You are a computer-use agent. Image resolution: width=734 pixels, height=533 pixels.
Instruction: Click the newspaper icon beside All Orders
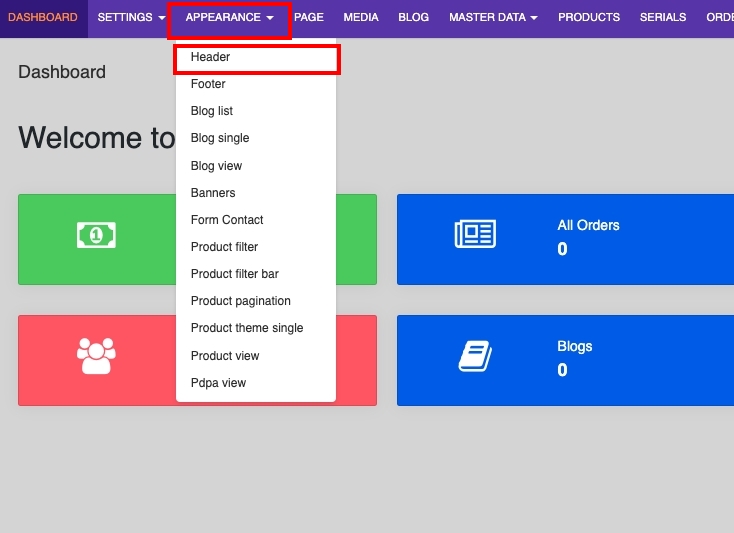pos(475,234)
